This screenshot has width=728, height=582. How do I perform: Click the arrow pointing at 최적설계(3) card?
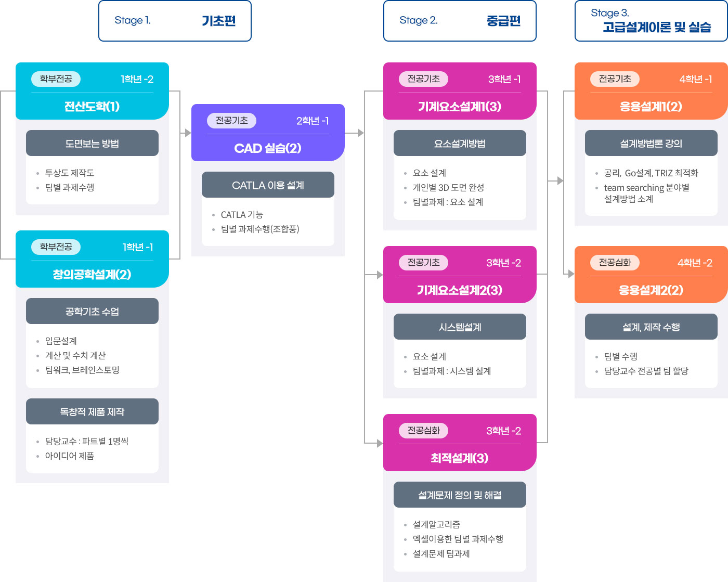380,443
